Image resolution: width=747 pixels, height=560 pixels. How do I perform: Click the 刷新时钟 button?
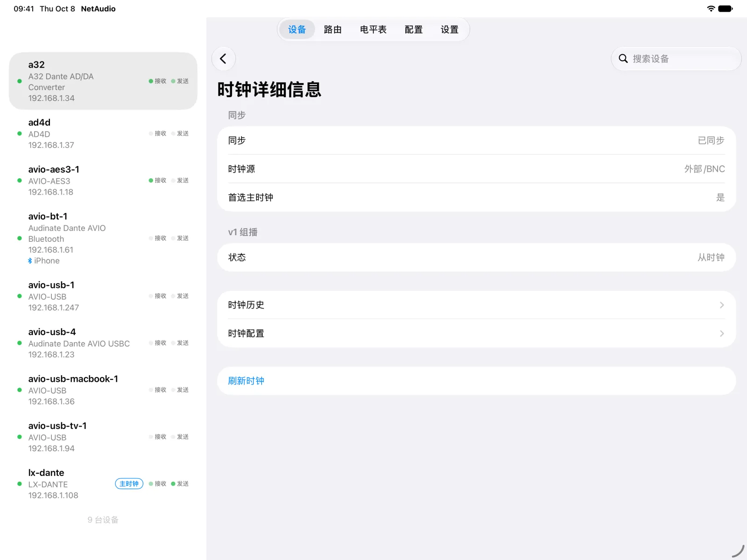click(x=477, y=381)
